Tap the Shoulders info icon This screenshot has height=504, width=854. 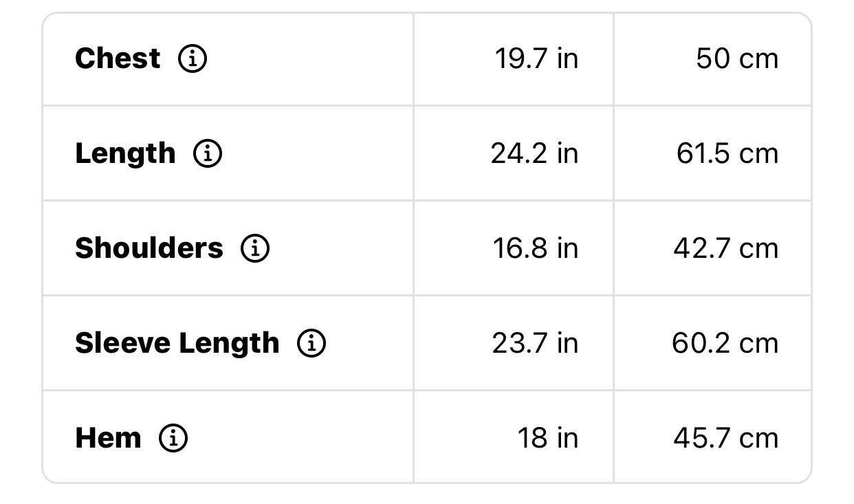pos(255,248)
